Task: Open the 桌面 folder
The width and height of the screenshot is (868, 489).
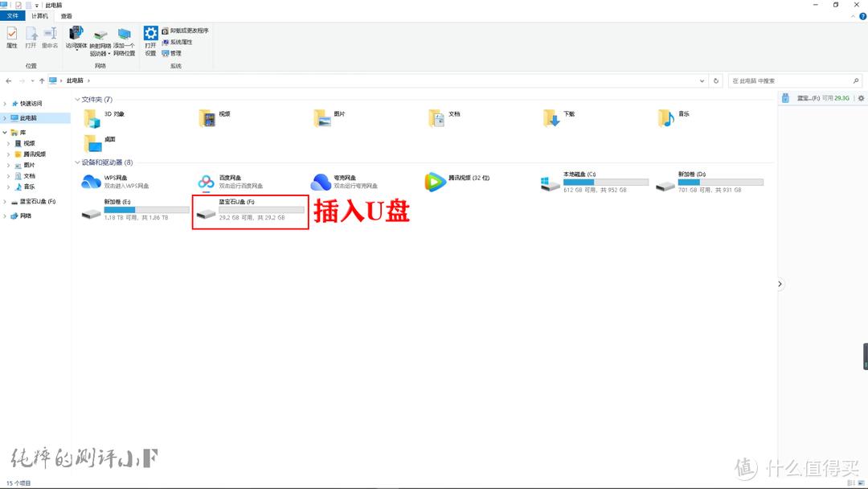Action: click(x=100, y=143)
